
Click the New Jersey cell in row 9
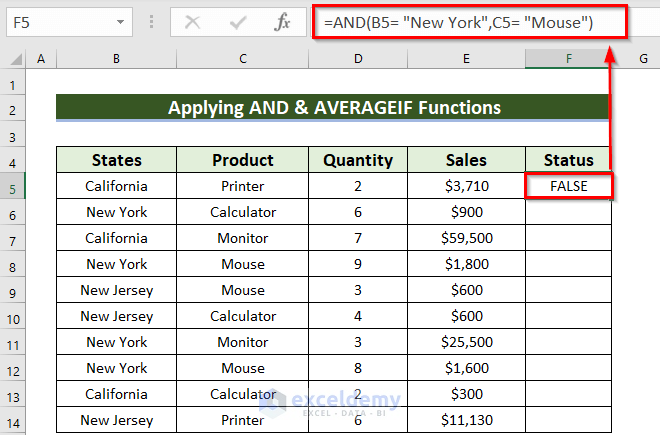pyautogui.click(x=117, y=290)
